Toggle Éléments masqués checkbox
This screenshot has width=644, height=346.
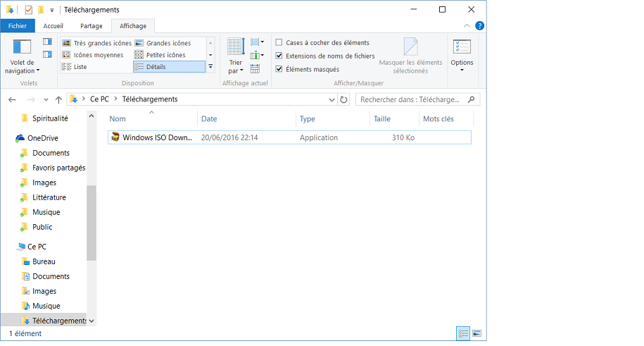(x=279, y=69)
